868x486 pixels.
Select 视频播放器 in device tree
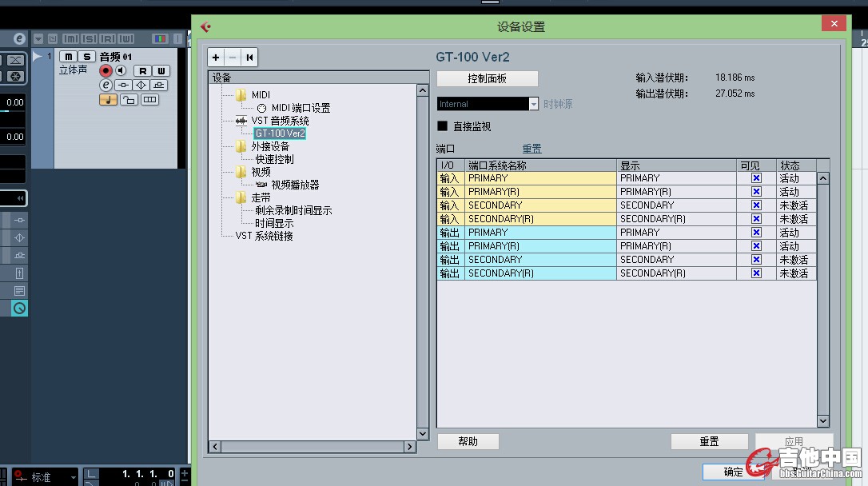(295, 185)
